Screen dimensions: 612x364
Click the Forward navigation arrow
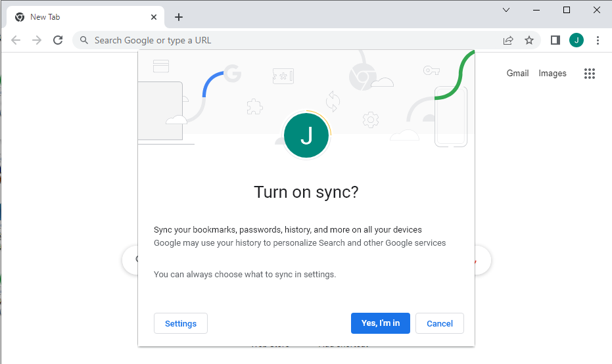tap(37, 40)
